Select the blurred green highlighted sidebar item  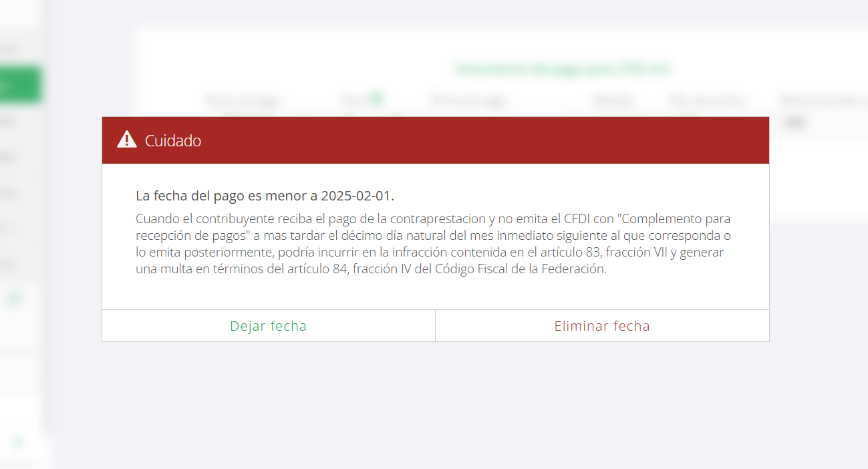(21, 85)
